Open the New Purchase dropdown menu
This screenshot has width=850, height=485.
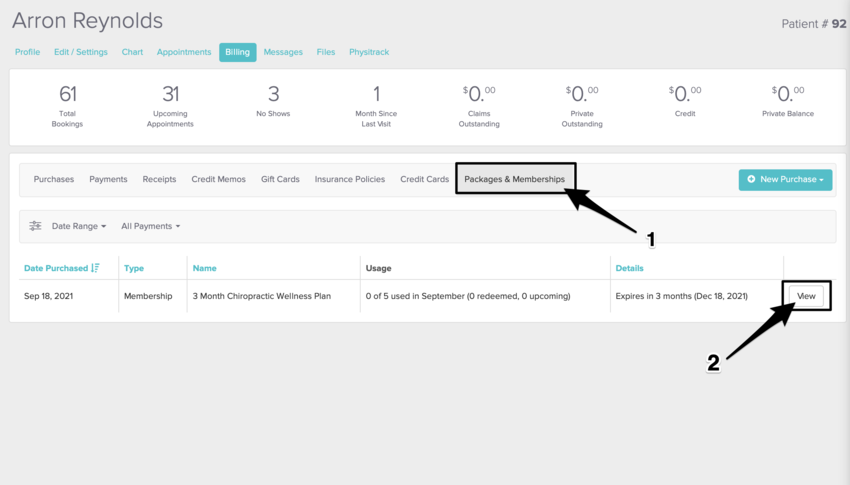click(x=785, y=179)
